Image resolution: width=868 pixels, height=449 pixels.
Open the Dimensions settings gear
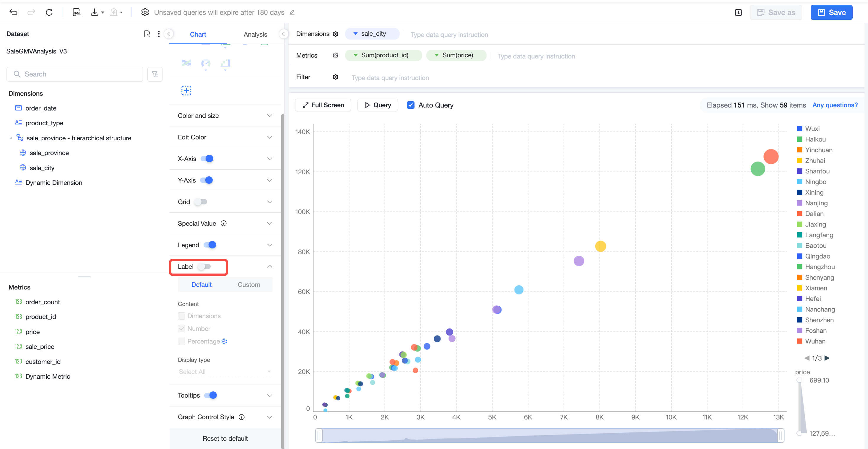click(x=335, y=34)
